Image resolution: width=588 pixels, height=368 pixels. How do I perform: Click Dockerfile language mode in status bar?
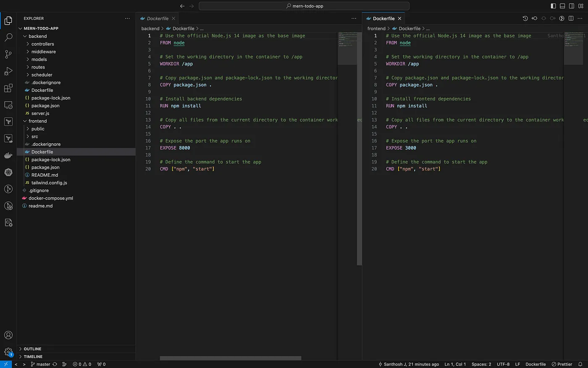[x=535, y=364]
